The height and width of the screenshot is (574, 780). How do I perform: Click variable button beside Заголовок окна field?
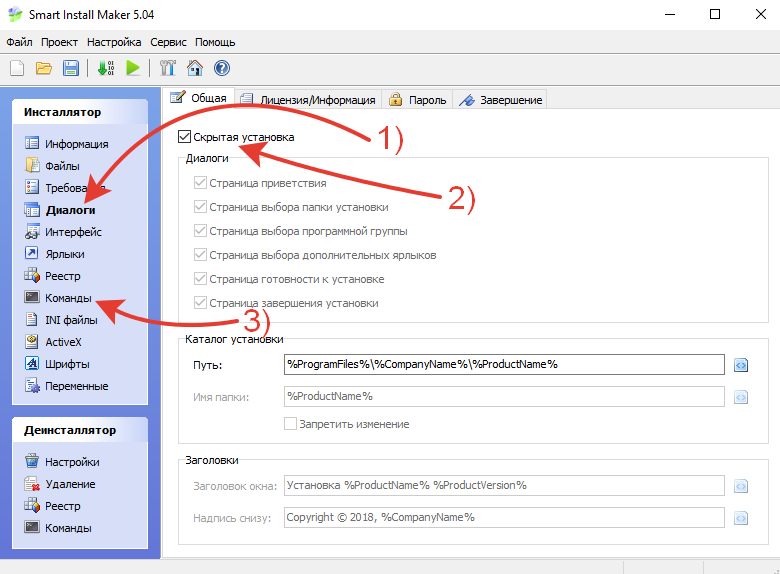741,486
